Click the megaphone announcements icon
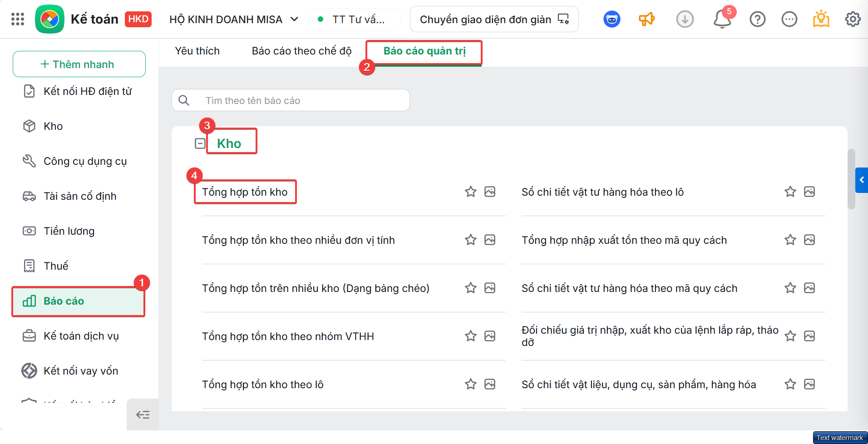 coord(646,19)
